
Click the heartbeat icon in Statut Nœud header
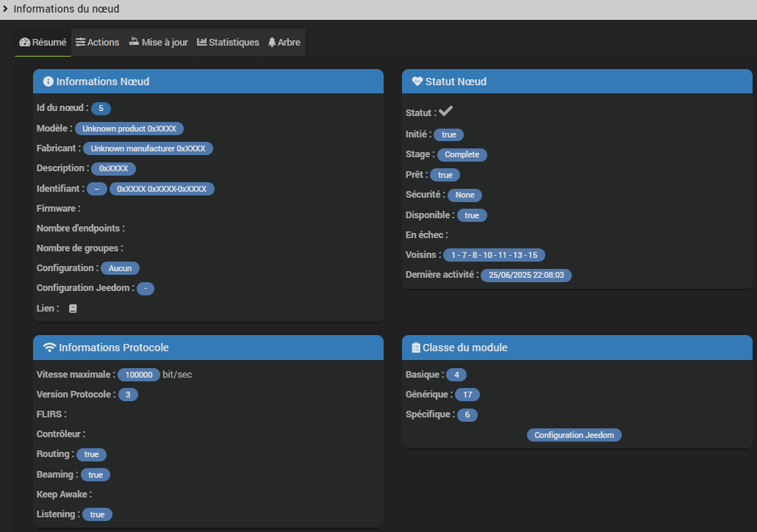[417, 82]
